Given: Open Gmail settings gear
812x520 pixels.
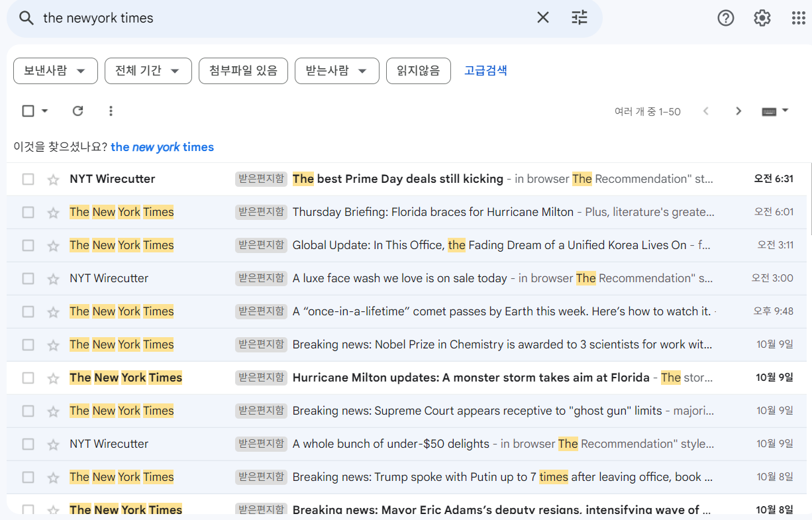Looking at the screenshot, I should 762,18.
